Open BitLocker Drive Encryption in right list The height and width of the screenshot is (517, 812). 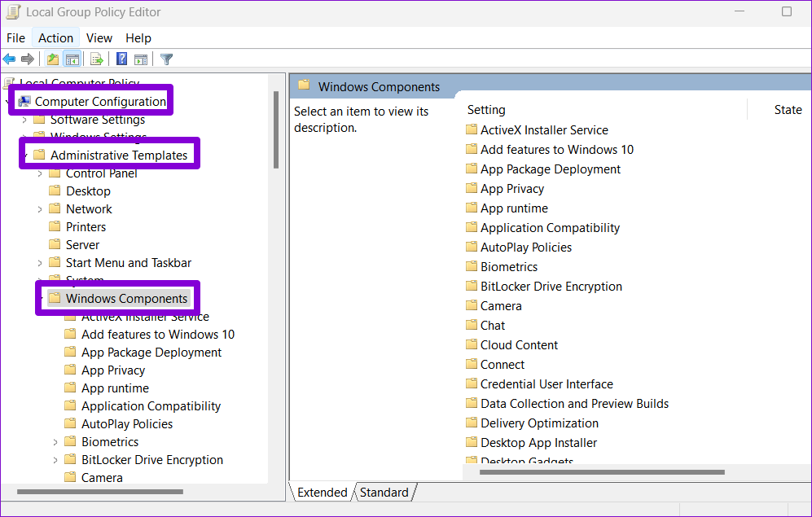(551, 287)
